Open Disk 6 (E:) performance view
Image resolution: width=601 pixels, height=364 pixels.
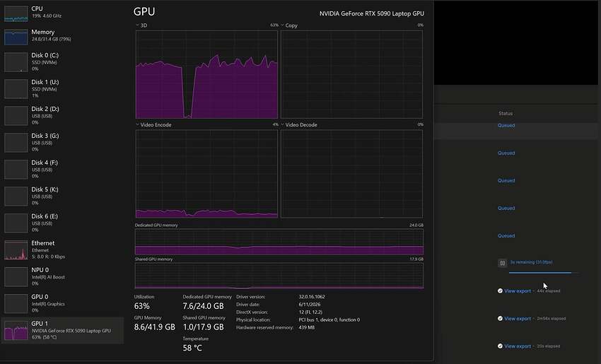pos(62,223)
